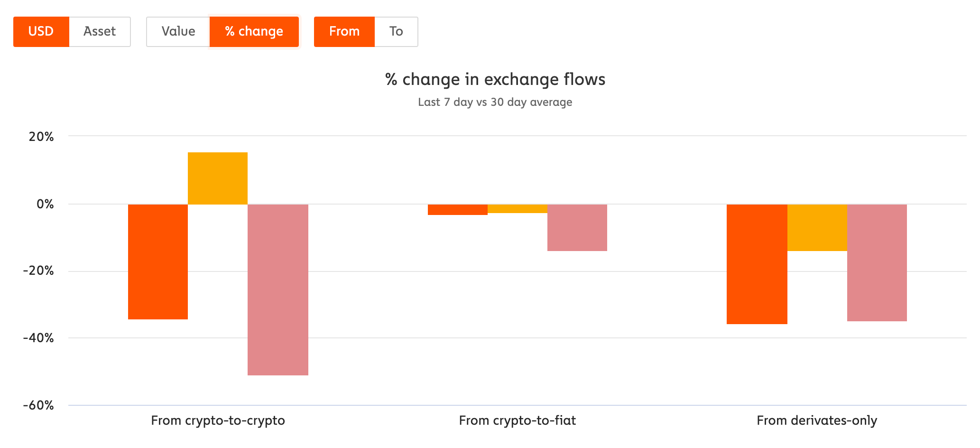Click pink bar in crypto-to-fiat group
The image size is (980, 448).
[577, 228]
